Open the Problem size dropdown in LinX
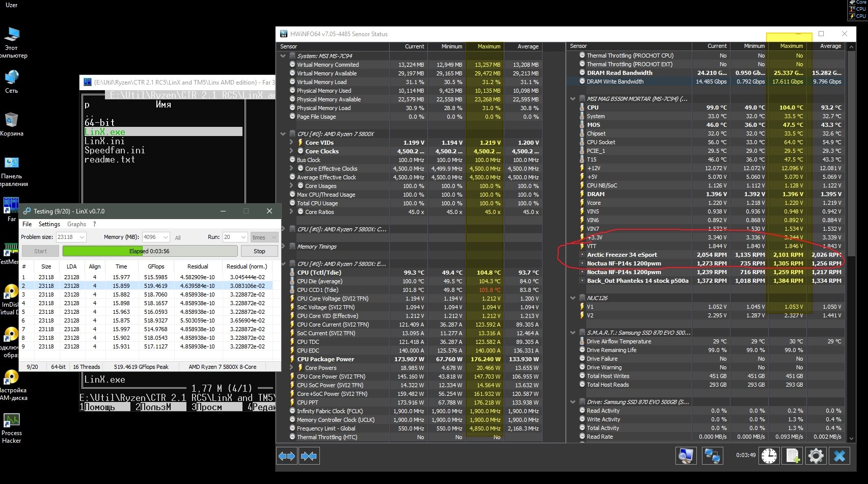The width and height of the screenshot is (868, 484). click(x=82, y=237)
